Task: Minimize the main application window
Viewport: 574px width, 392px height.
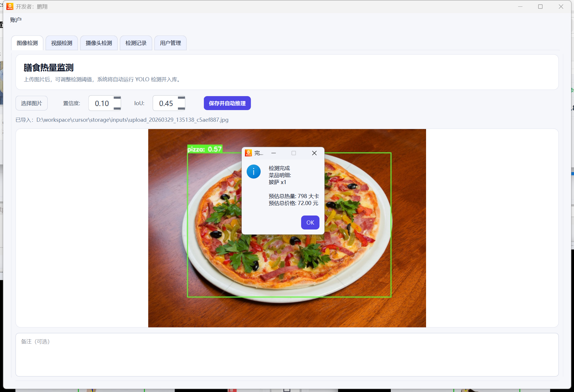Action: point(520,6)
